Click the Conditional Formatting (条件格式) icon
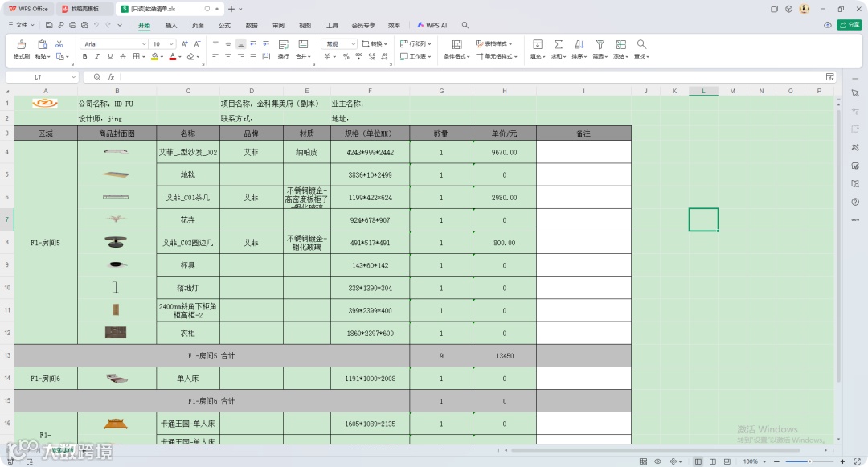This screenshot has width=868, height=467. click(457, 45)
